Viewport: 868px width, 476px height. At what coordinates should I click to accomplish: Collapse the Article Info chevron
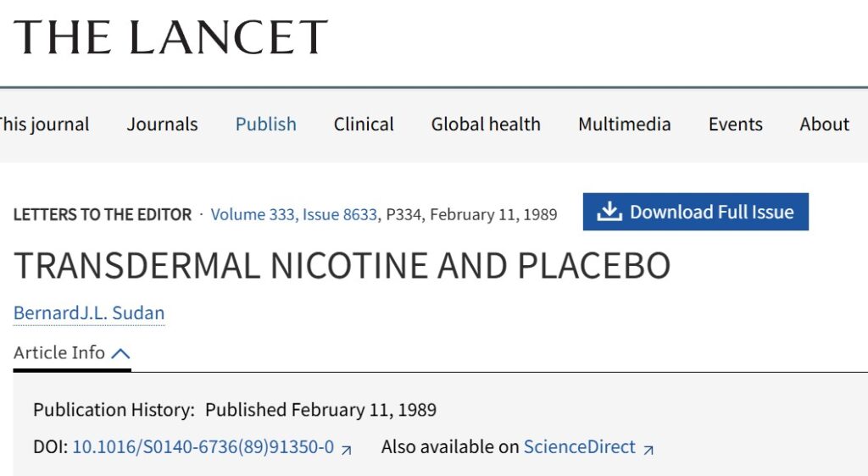coord(120,353)
